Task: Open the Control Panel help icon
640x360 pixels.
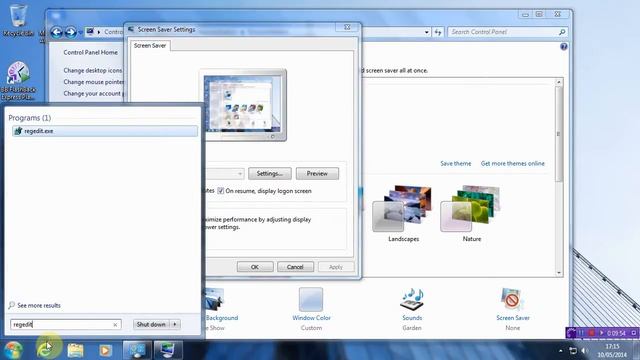Action: point(564,47)
